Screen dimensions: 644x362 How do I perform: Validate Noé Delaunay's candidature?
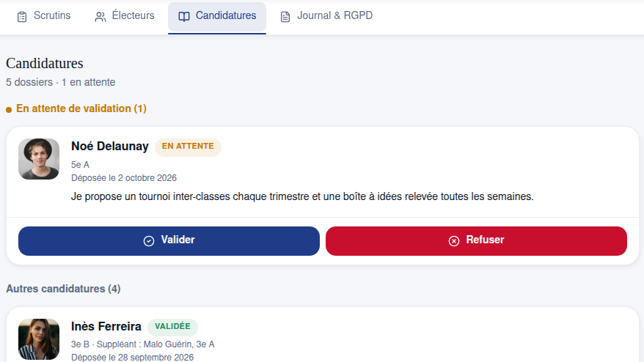pos(169,241)
